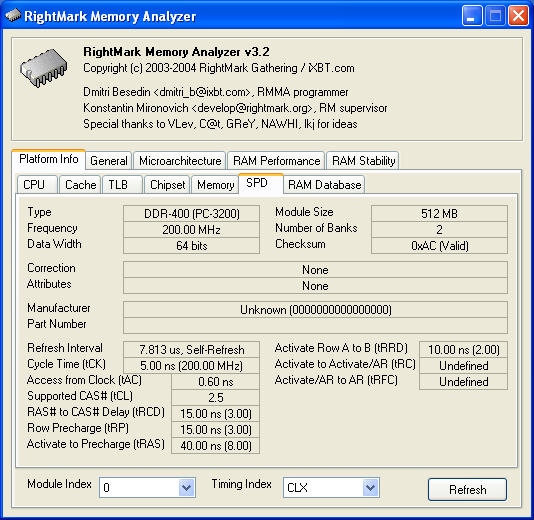Click the Access from Clock 0.60 ns field

(x=216, y=381)
